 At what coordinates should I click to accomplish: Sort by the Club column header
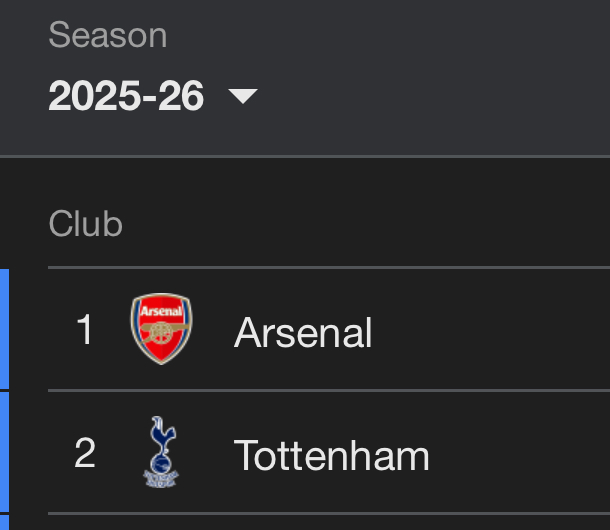(85, 223)
